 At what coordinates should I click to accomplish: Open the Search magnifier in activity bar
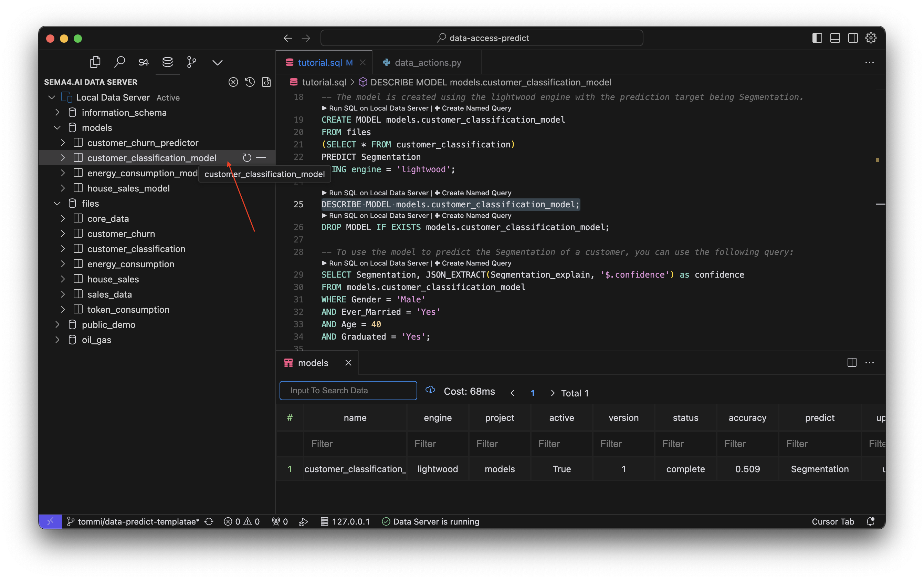119,62
